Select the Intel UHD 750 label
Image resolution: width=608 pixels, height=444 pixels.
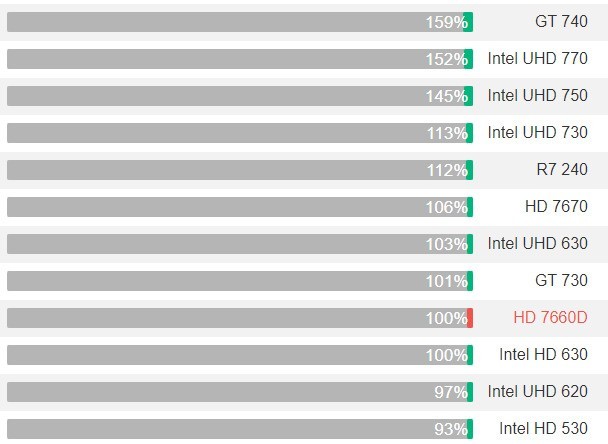coord(537,95)
